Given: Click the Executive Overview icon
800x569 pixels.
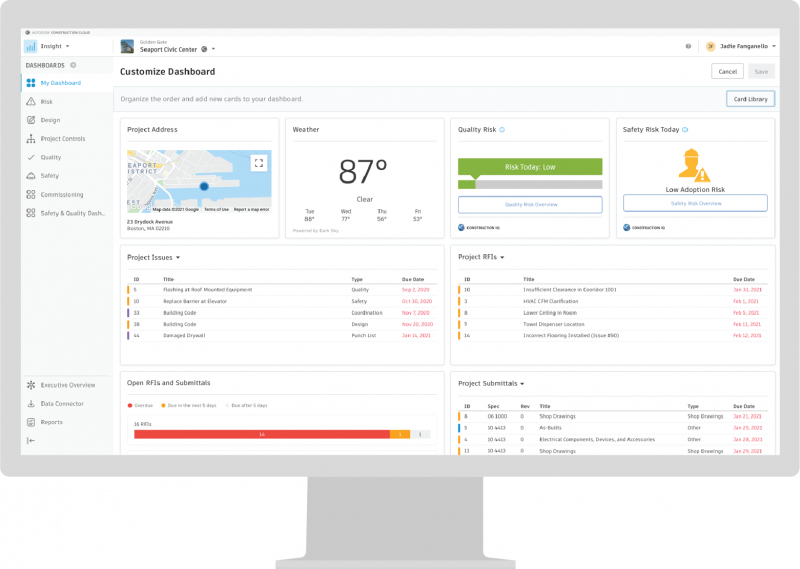Looking at the screenshot, I should pos(31,385).
